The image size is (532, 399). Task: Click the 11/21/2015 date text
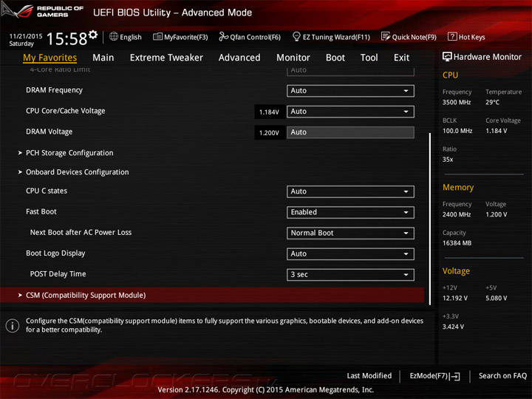coord(25,36)
